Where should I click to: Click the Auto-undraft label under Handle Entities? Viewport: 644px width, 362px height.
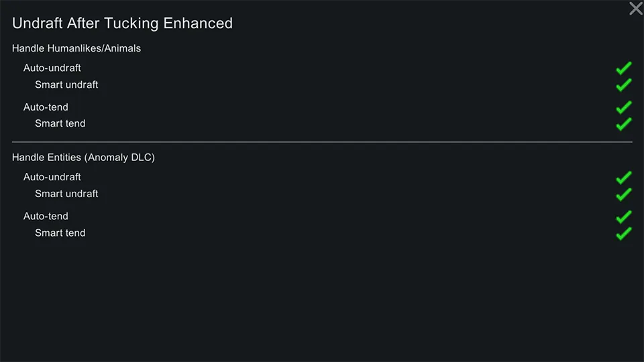pyautogui.click(x=52, y=177)
